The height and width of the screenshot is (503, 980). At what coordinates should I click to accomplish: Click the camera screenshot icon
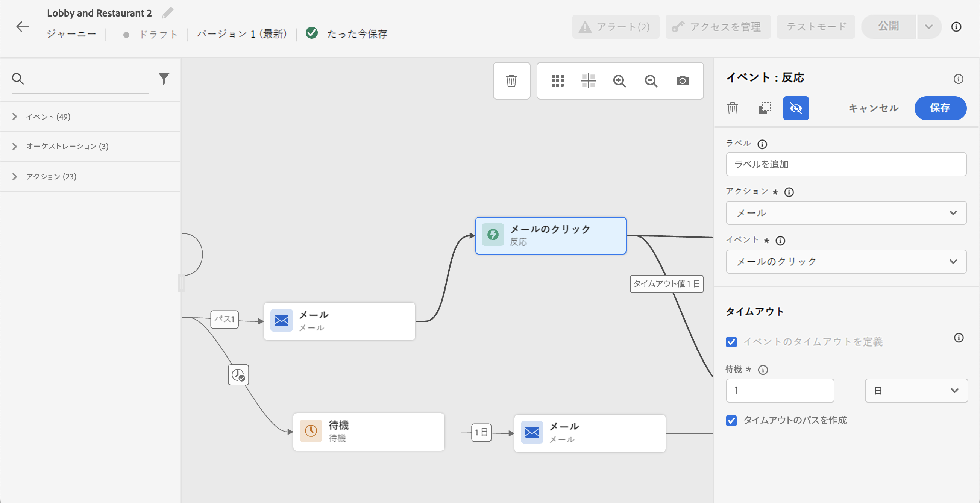[682, 80]
